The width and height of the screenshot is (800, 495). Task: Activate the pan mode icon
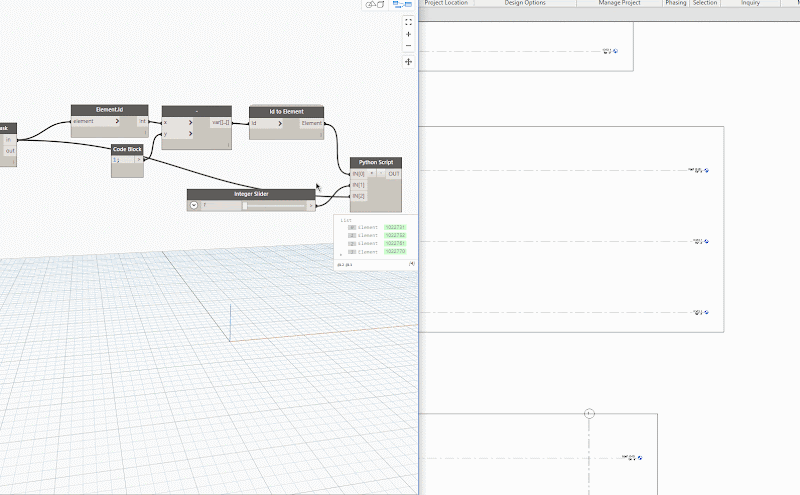coord(408,62)
